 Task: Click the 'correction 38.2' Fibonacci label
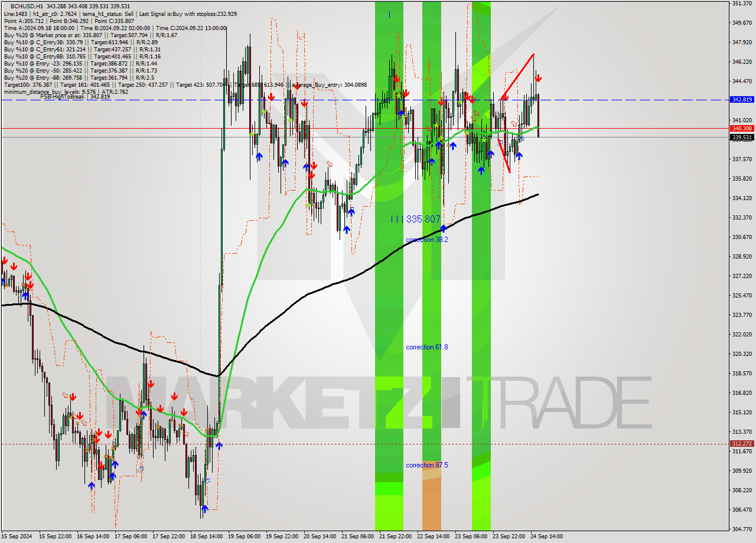pos(426,240)
